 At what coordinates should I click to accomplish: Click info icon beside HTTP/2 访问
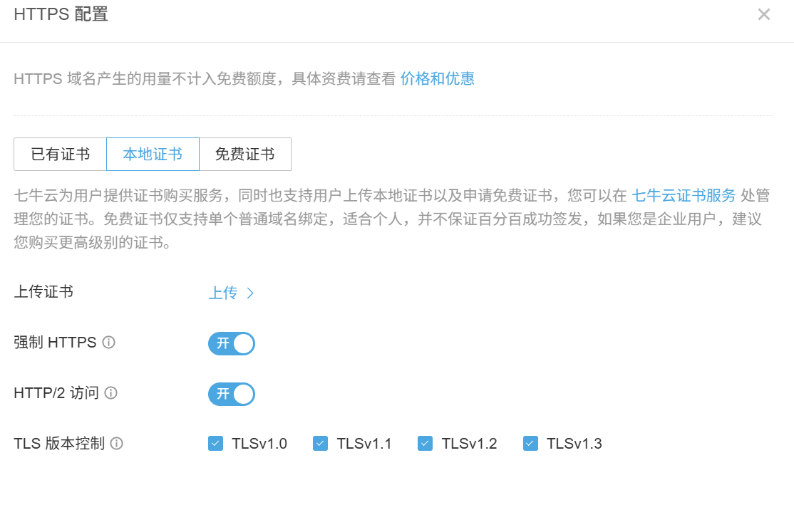[x=111, y=393]
